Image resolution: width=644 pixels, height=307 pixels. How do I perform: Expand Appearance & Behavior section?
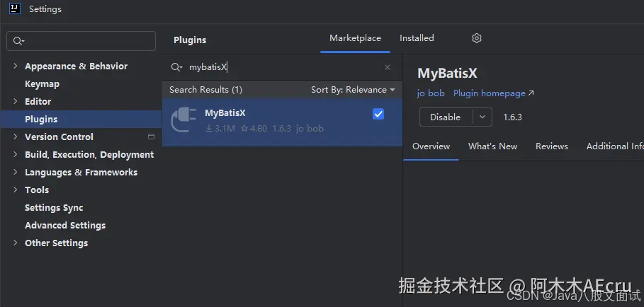pyautogui.click(x=15, y=66)
